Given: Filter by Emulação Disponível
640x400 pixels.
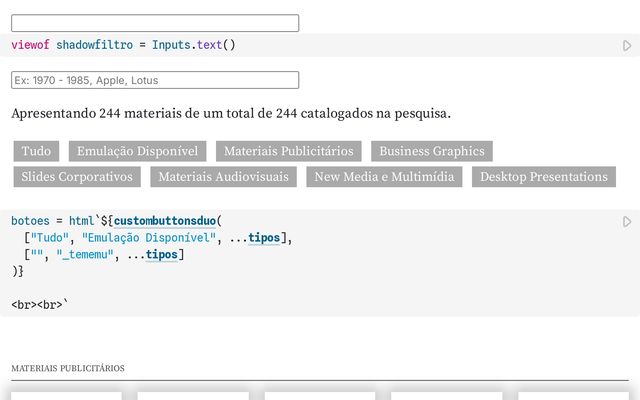Looking at the screenshot, I should [x=138, y=151].
